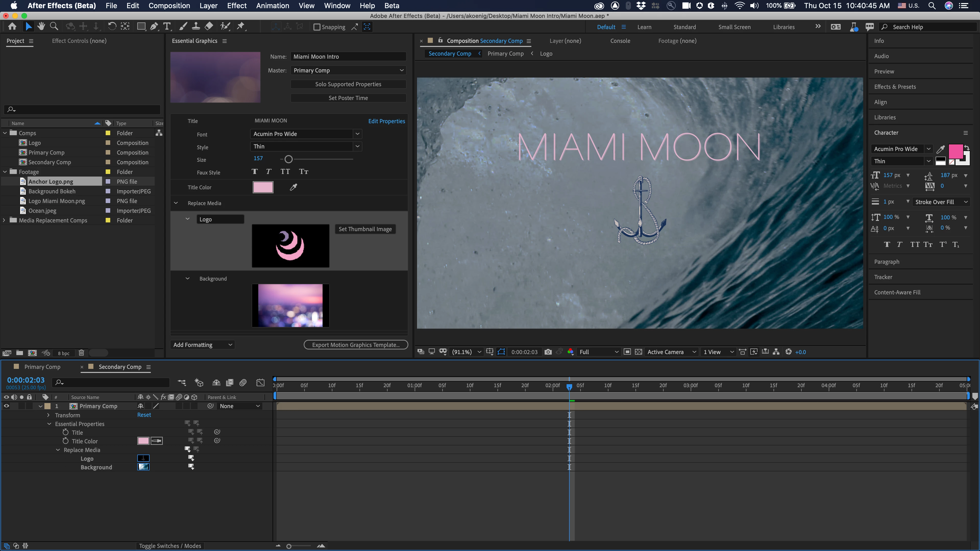Click Export Motion Graphics Template button
Viewport: 980px width, 551px height.
point(356,345)
